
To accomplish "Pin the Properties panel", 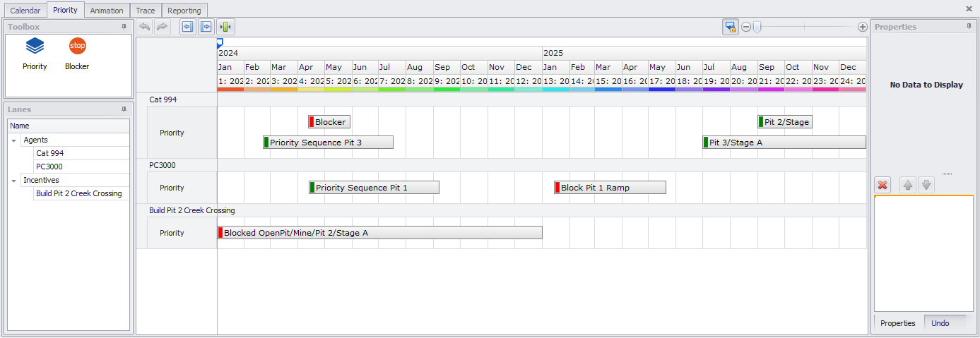I will 969,27.
